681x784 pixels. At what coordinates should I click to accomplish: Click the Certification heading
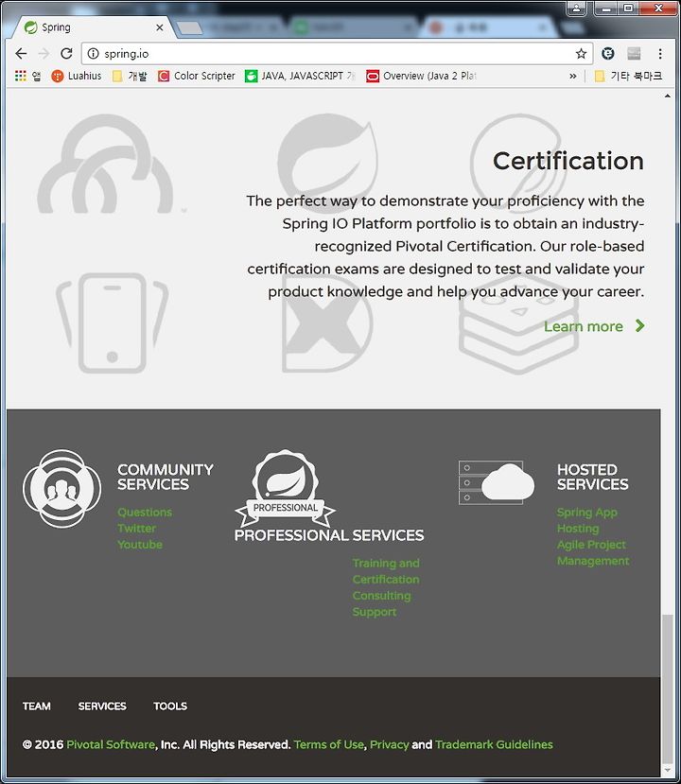click(x=568, y=161)
